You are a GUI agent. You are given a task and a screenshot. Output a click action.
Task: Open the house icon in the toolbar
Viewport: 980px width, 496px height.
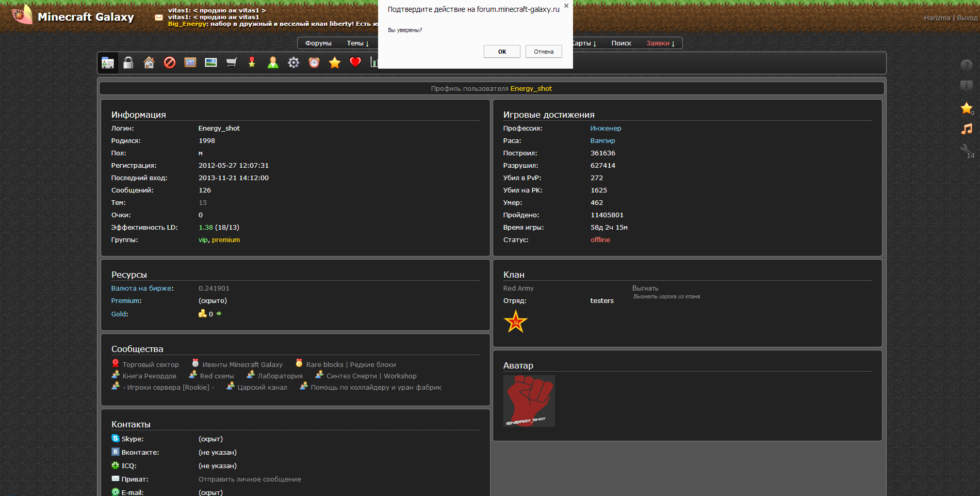[x=149, y=63]
